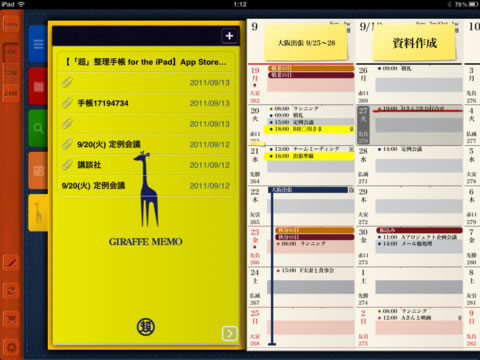Tap the sync refresh icon
480x360 pixels.
point(11,291)
